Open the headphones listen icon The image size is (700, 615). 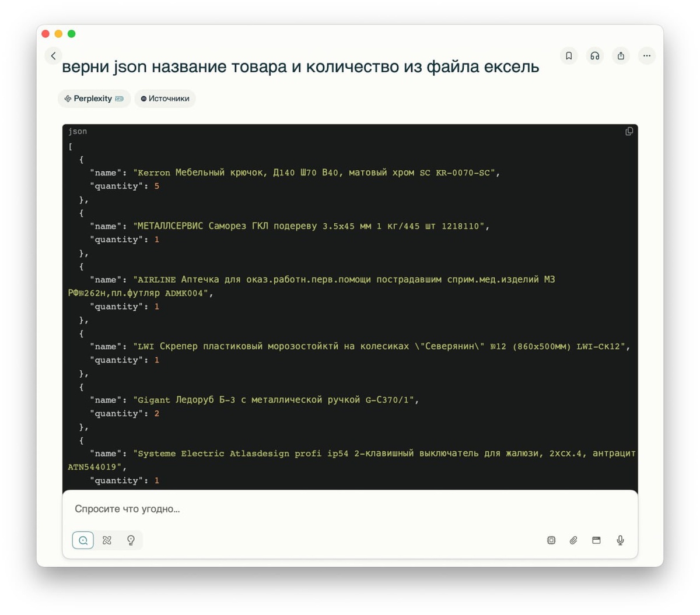594,56
